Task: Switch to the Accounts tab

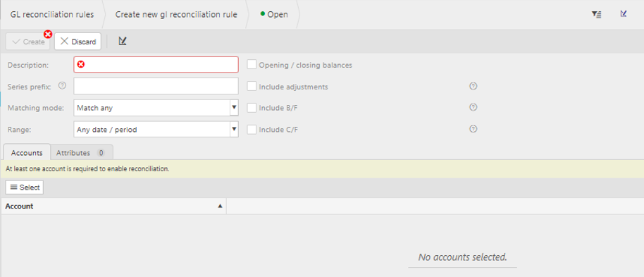Action: pyautogui.click(x=27, y=152)
